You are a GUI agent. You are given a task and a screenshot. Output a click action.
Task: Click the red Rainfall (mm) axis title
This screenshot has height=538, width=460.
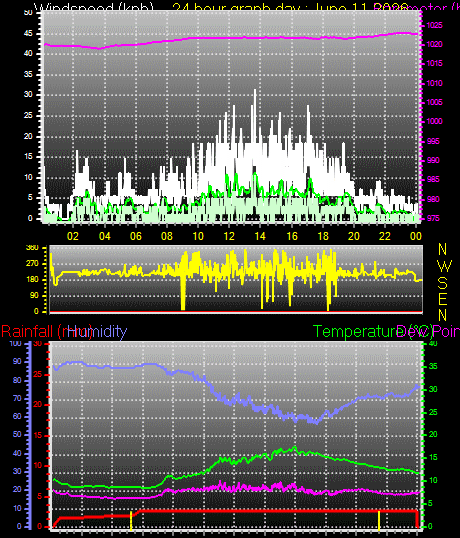47,332
